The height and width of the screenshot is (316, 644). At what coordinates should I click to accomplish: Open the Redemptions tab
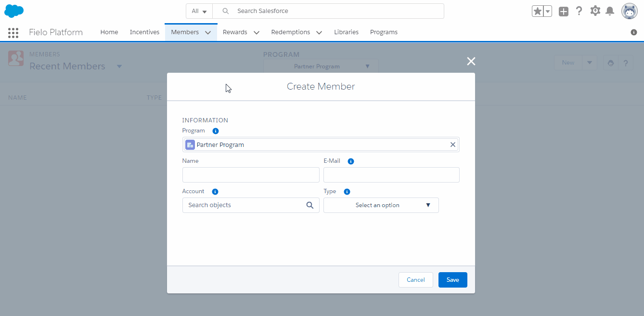pos(290,32)
